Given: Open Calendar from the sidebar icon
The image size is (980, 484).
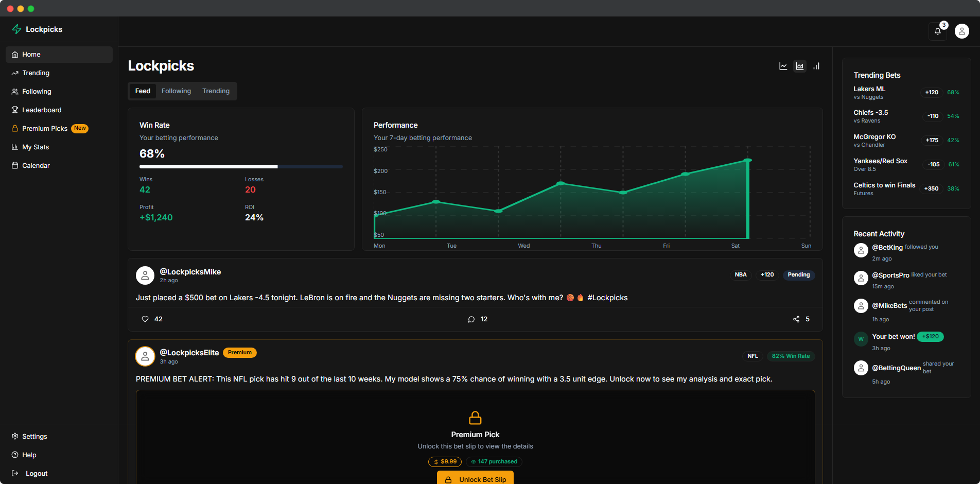Looking at the screenshot, I should (15, 165).
